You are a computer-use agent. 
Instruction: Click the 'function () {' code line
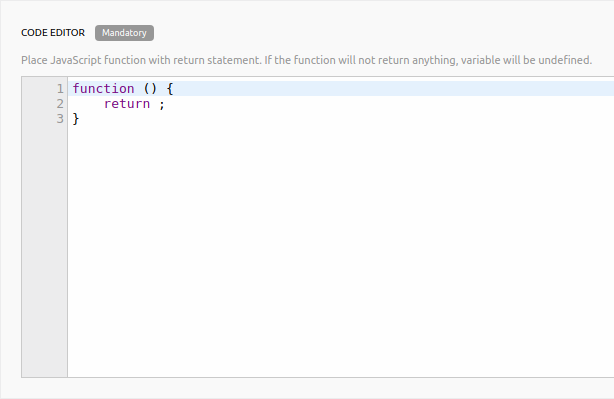(x=123, y=89)
